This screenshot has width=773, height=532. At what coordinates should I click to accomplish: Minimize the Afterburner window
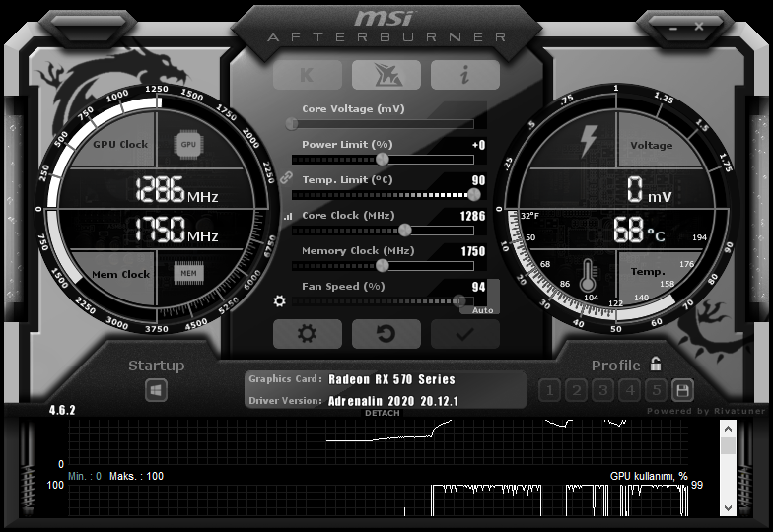tap(673, 28)
